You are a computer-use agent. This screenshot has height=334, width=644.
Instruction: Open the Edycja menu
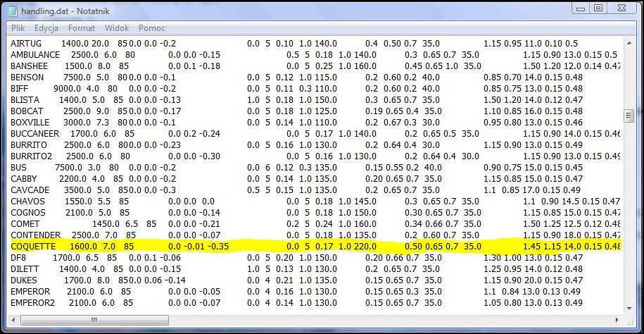click(x=46, y=28)
